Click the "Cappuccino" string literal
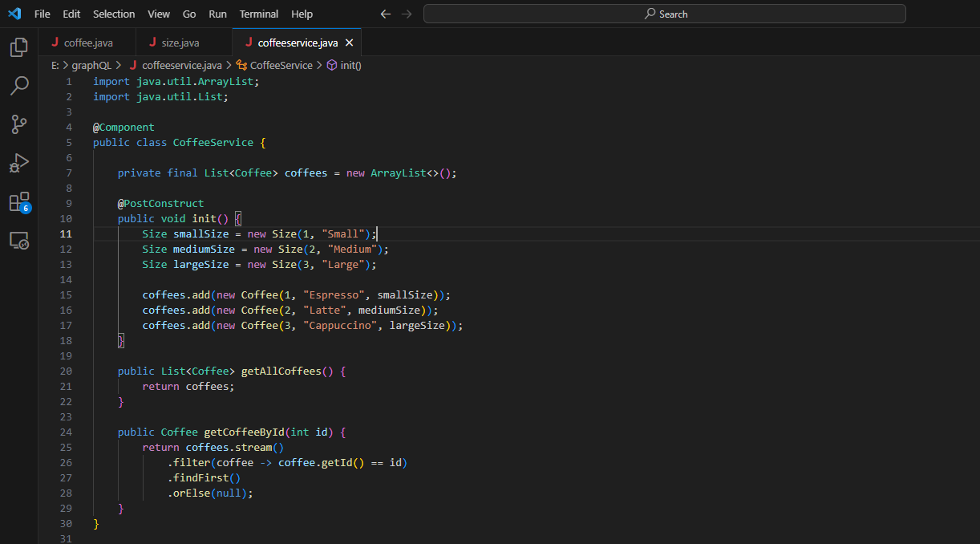Screen dimensions: 980x544 pos(340,326)
